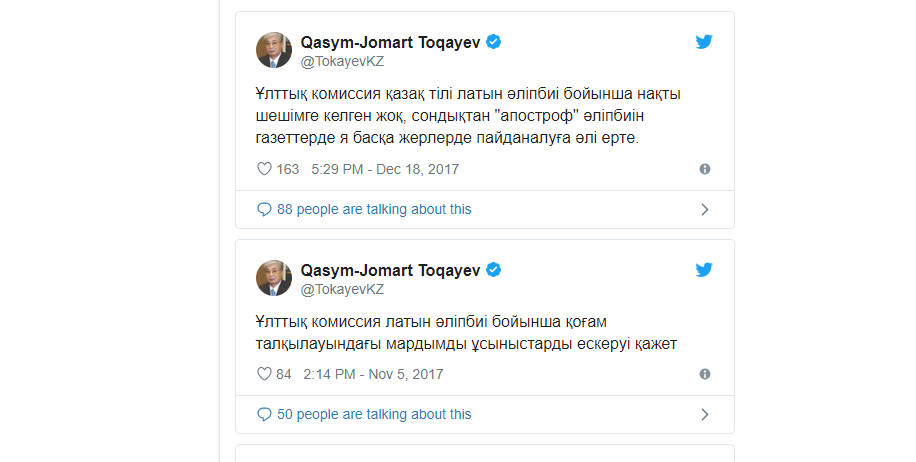
Task: Expand the second tweet conversation with chevron arrow
Action: 705,415
